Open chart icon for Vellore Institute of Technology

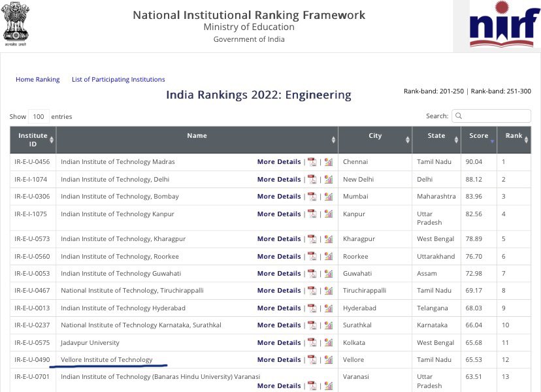329,359
